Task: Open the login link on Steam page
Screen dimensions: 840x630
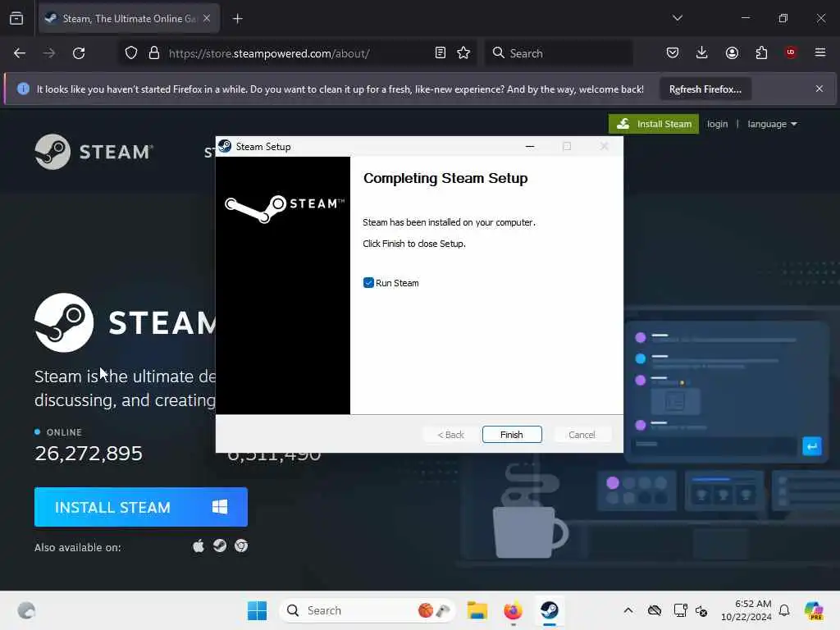Action: pyautogui.click(x=717, y=125)
